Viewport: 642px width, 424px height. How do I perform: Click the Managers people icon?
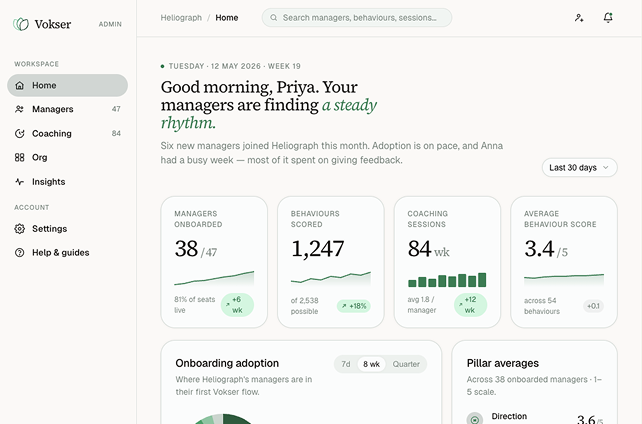(19, 109)
